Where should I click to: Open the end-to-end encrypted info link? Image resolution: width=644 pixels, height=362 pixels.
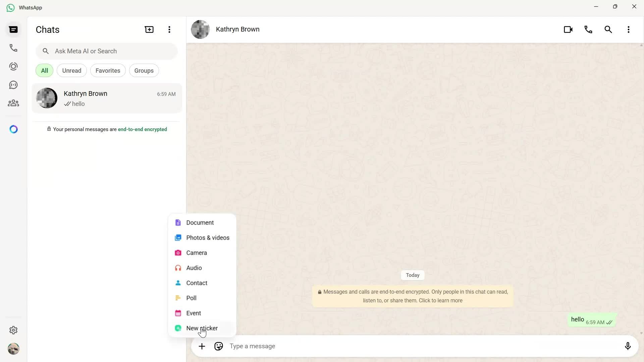point(142,129)
